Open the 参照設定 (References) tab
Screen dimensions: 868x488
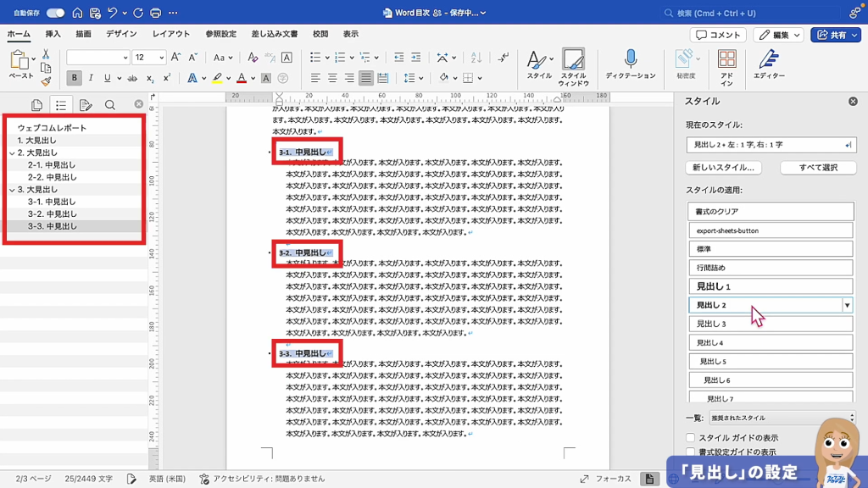pos(220,34)
